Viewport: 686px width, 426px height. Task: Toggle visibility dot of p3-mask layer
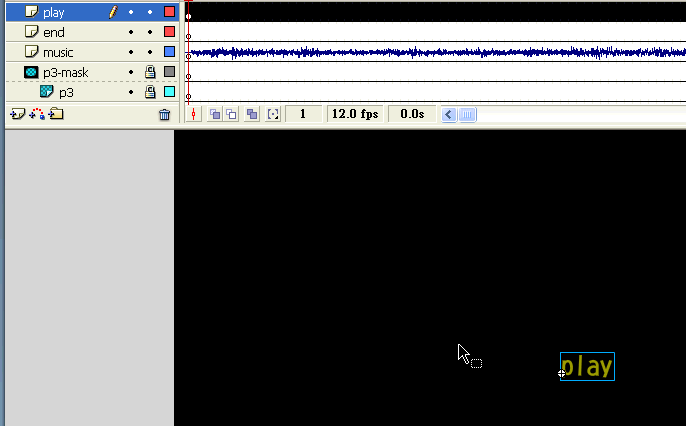131,72
